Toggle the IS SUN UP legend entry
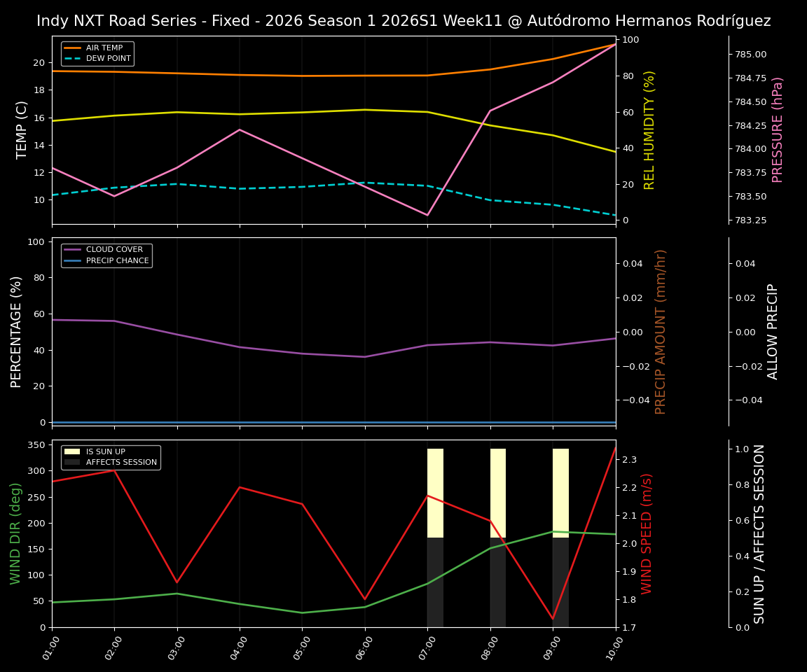The image size is (807, 672). tap(106, 451)
